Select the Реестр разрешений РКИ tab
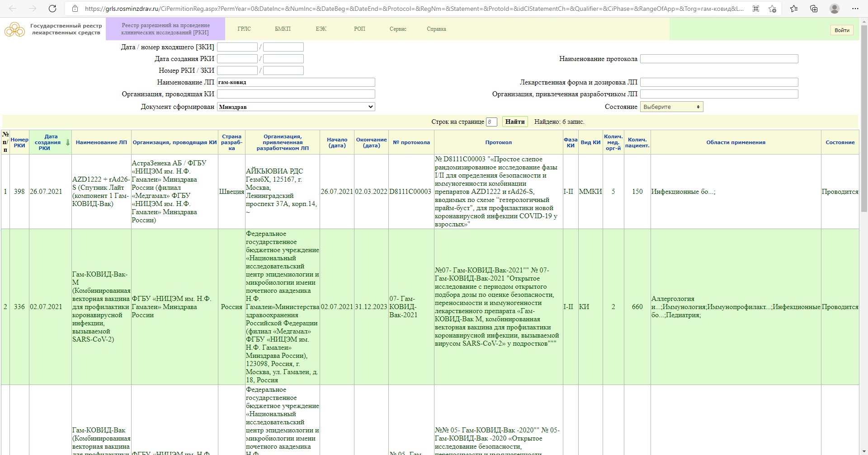This screenshot has height=455, width=868. click(165, 29)
